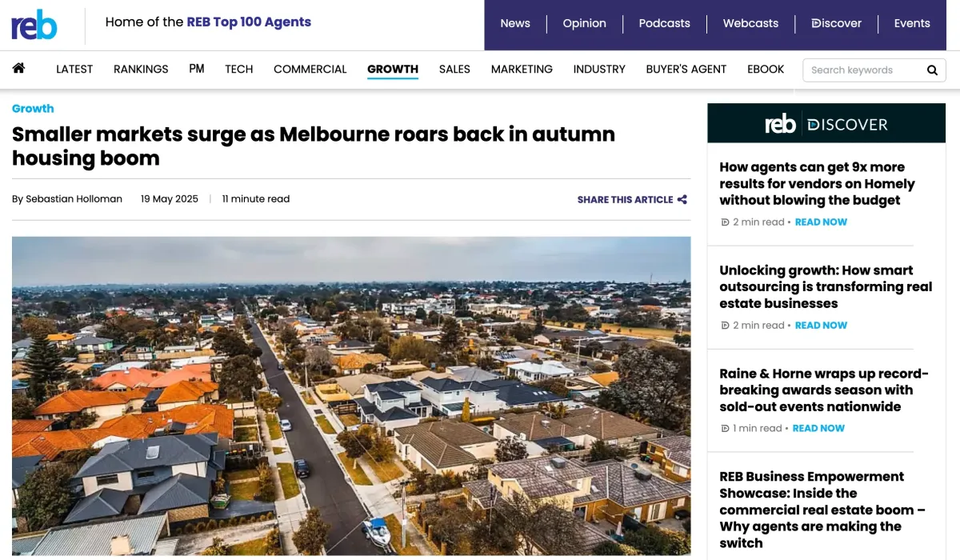The image size is (960, 560).
Task: Open author Sebastian Holloman's link
Action: point(74,199)
